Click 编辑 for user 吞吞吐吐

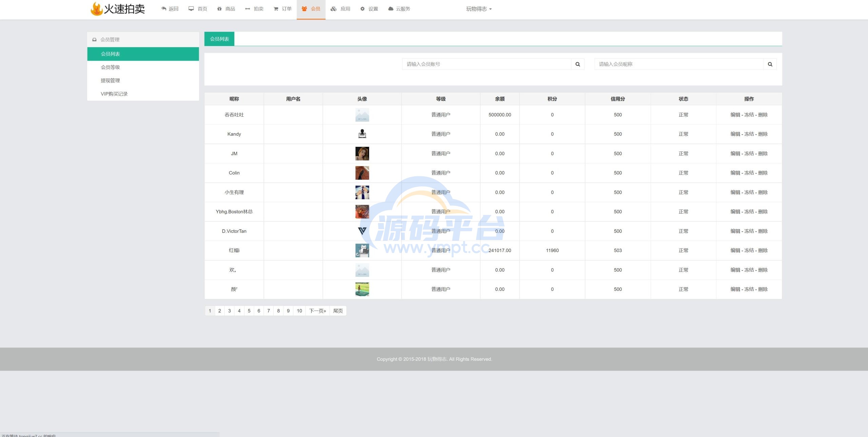(735, 115)
